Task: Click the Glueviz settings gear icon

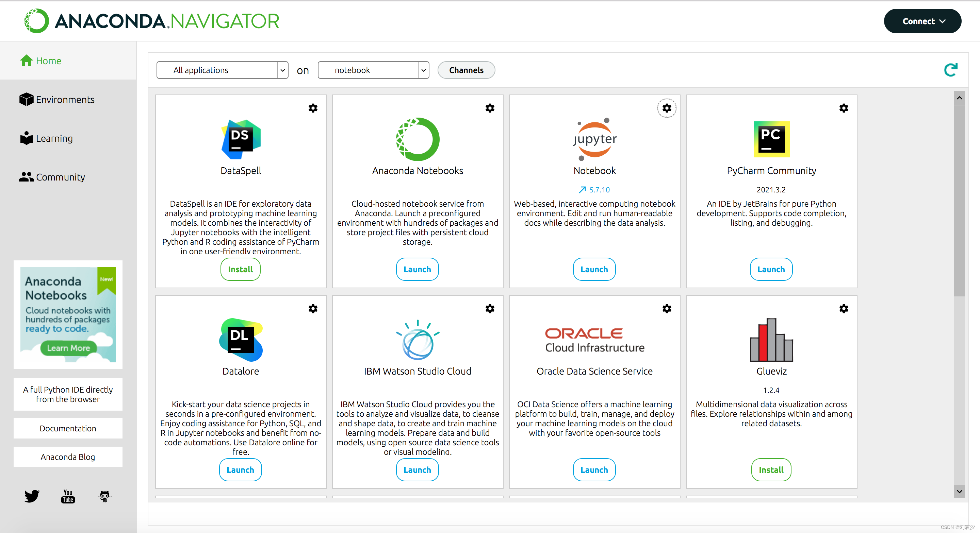Action: [x=844, y=308]
